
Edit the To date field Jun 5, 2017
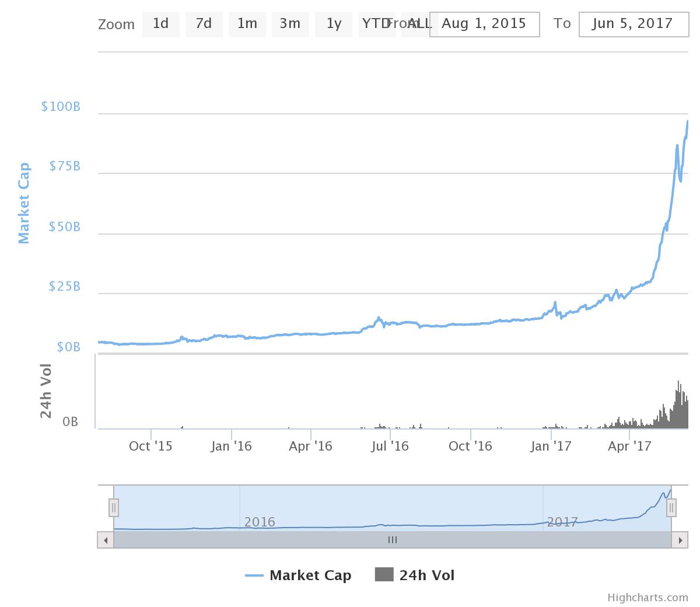pyautogui.click(x=633, y=24)
